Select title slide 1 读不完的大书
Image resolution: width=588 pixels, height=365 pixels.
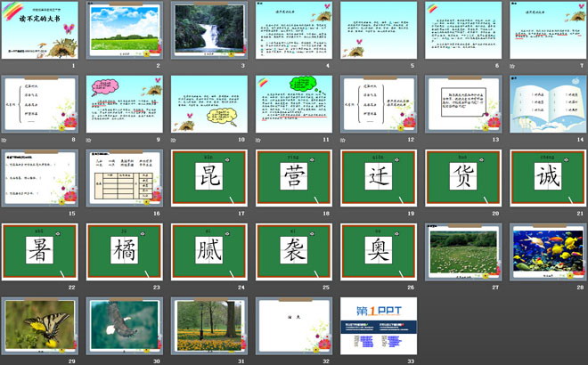tap(40, 30)
